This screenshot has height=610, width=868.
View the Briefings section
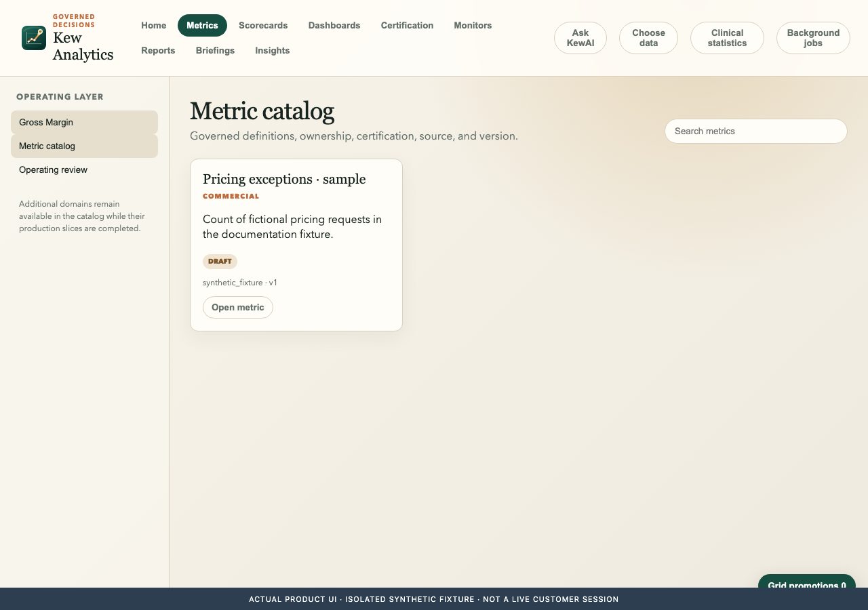click(x=215, y=50)
